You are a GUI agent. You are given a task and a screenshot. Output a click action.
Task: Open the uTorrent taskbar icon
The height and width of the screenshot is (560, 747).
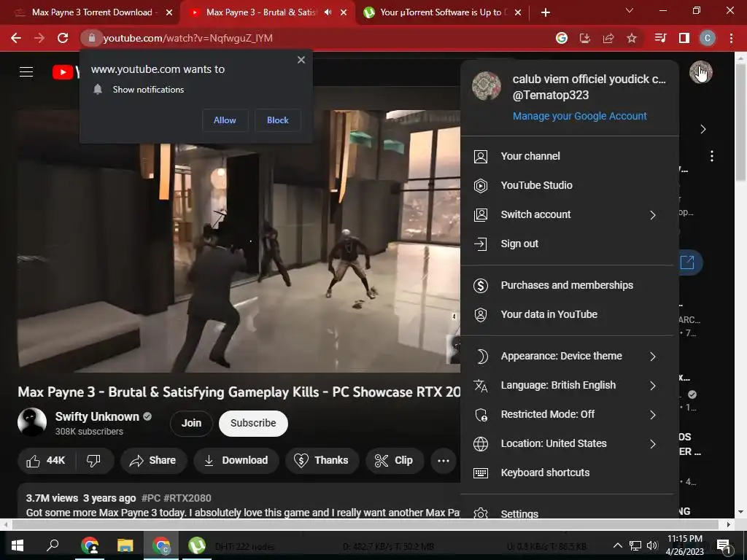point(197,545)
